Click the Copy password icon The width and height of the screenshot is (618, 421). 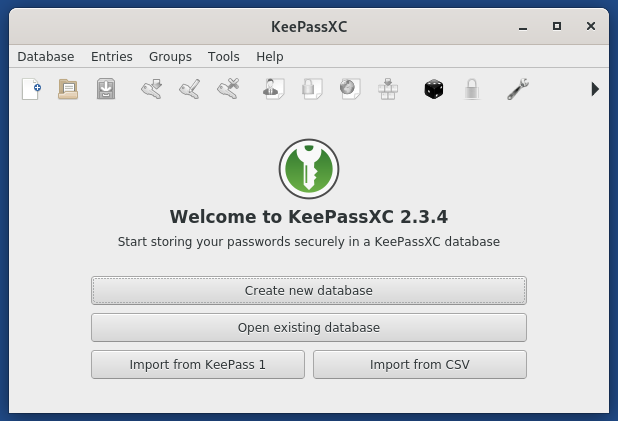312,89
